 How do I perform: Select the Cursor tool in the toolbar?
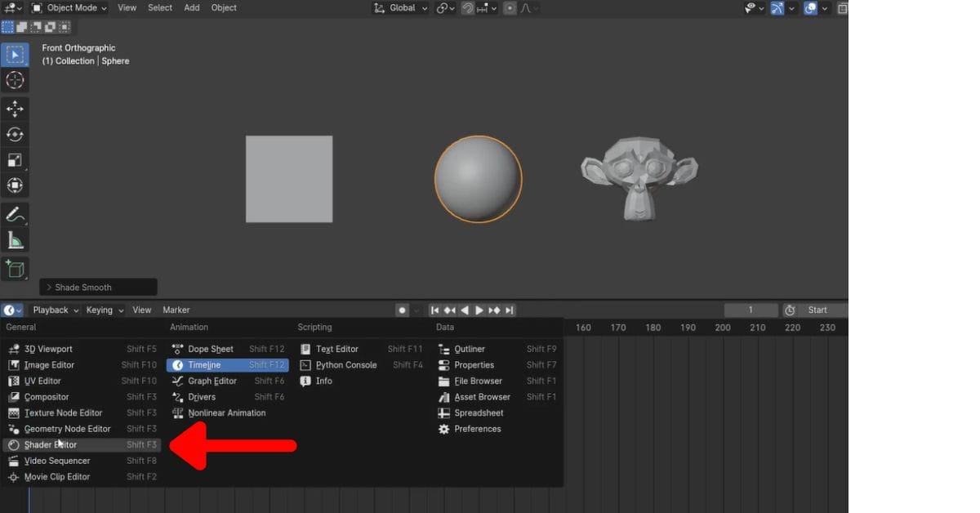(x=16, y=80)
